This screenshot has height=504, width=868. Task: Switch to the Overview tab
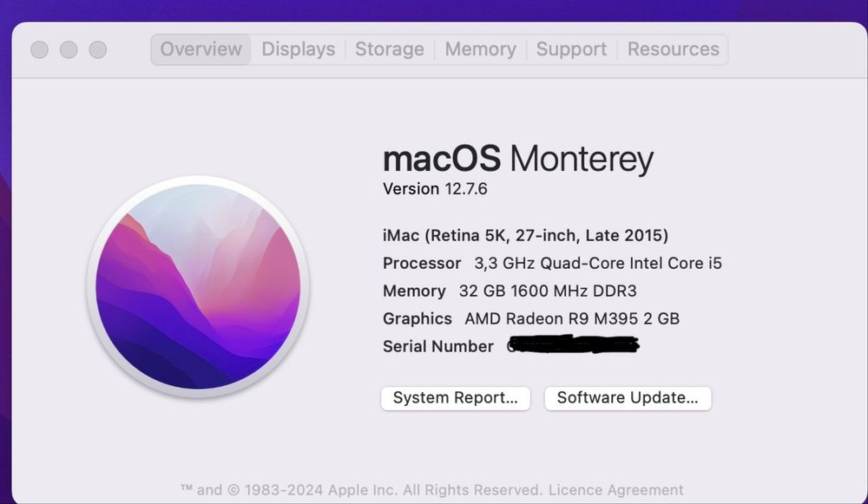[x=201, y=49]
